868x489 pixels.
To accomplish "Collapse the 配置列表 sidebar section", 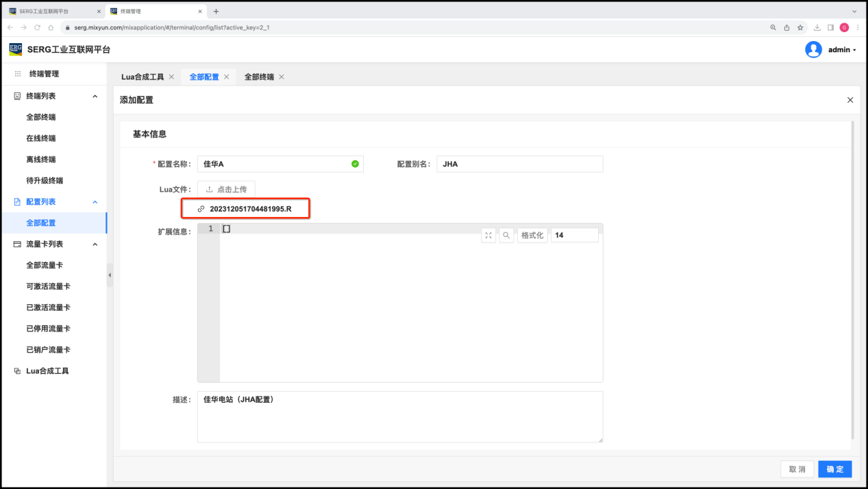I will point(95,202).
